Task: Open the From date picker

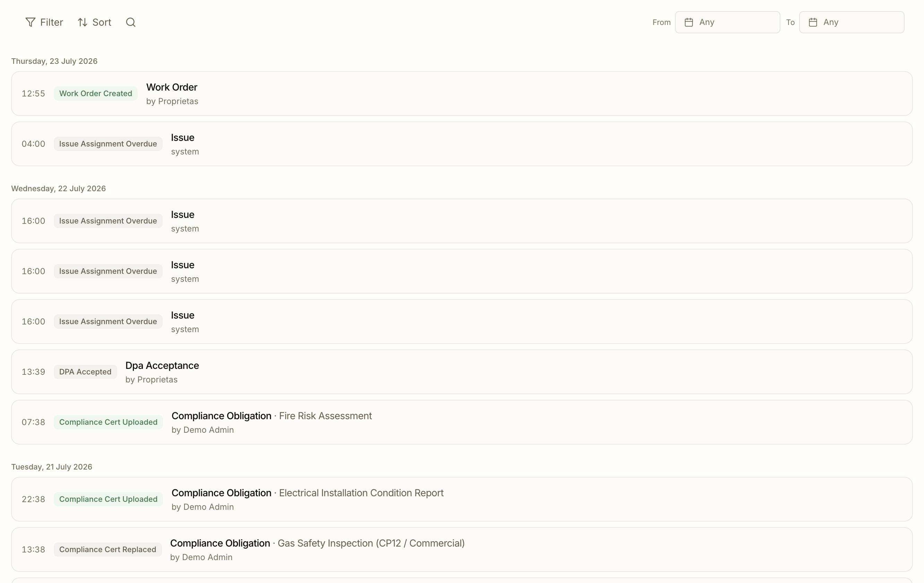Action: click(x=727, y=22)
